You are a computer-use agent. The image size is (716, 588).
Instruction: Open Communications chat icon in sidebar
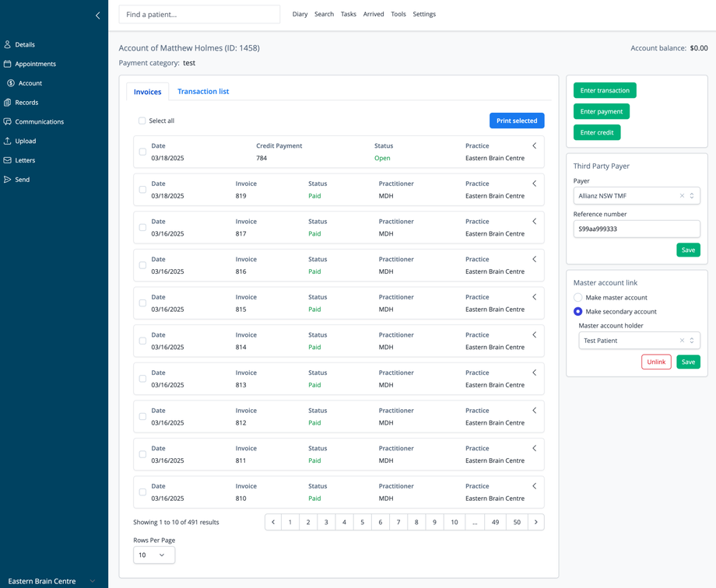pyautogui.click(x=8, y=122)
